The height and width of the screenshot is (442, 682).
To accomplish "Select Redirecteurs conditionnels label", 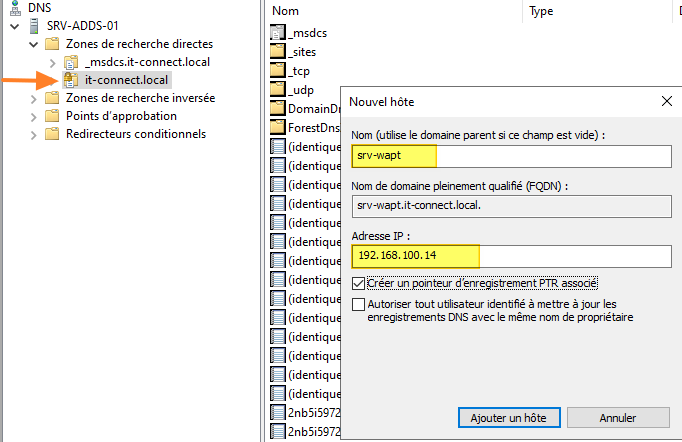I will pos(136,134).
